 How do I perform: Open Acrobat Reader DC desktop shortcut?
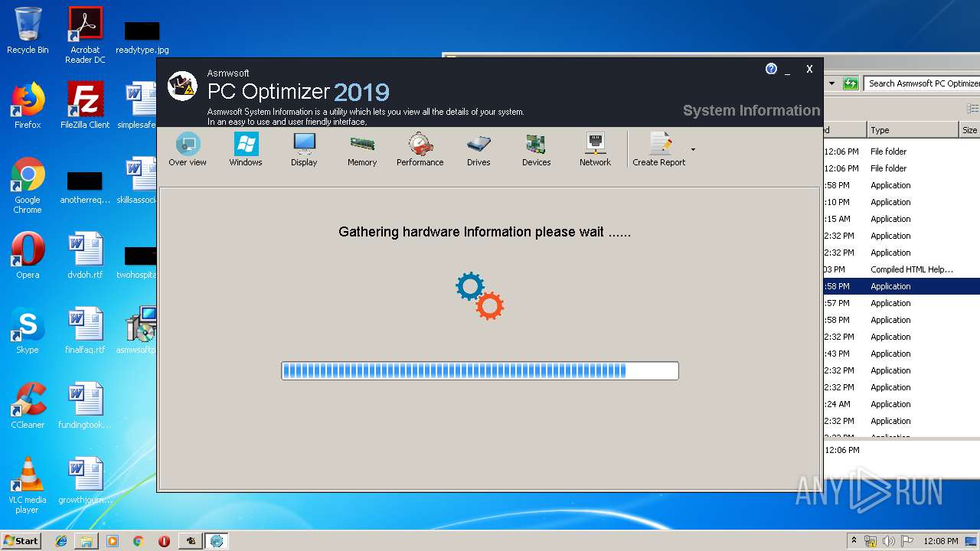point(85,35)
